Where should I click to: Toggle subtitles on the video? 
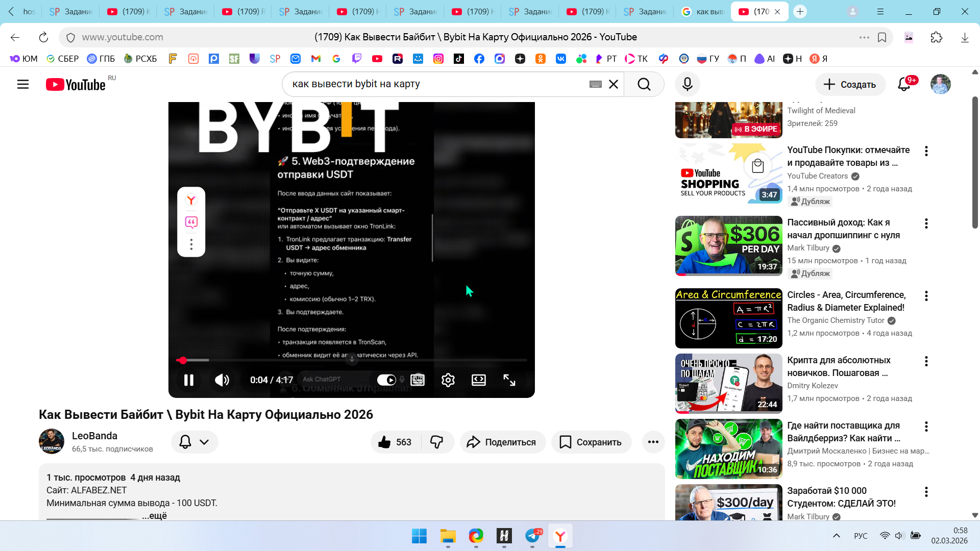pos(418,380)
